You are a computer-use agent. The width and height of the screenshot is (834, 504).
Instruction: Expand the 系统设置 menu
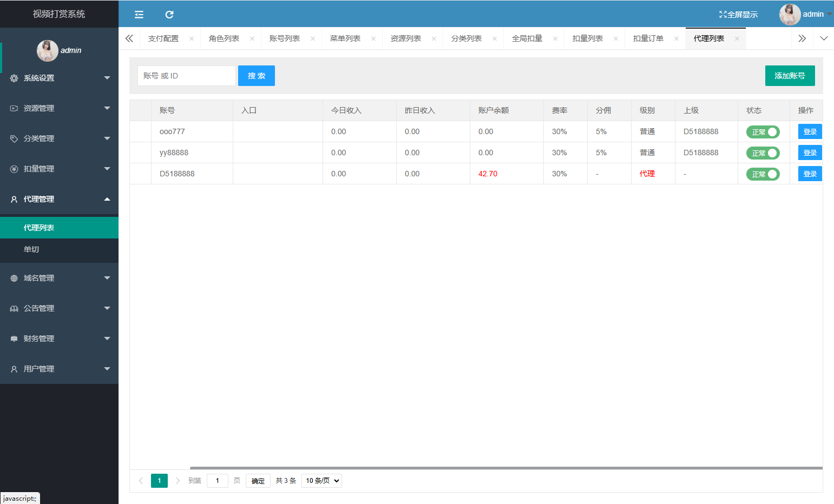(x=59, y=78)
